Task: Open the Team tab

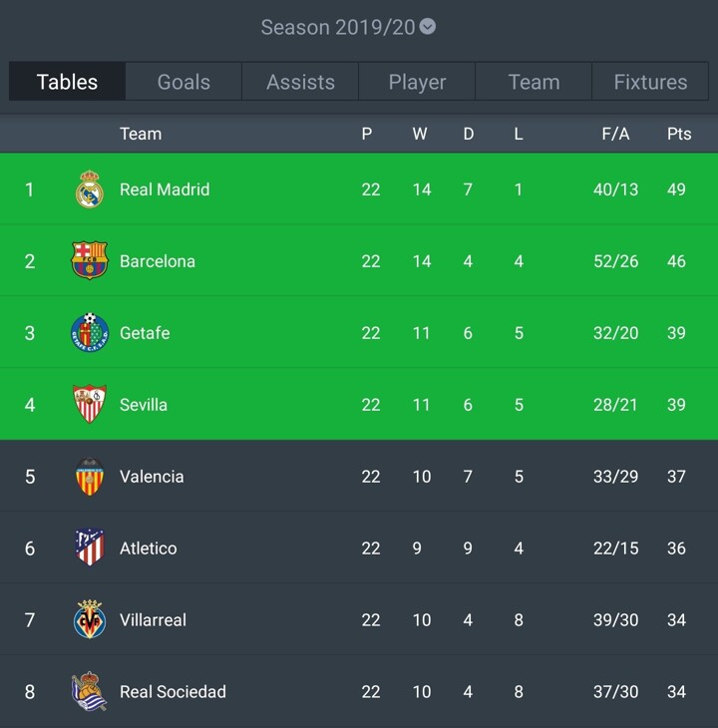Action: [534, 82]
